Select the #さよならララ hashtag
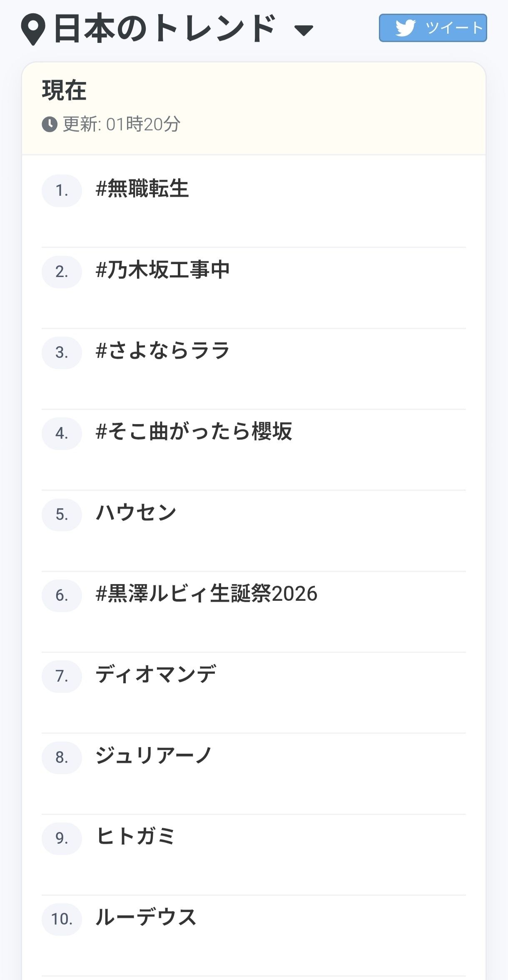This screenshot has height=980, width=508. coord(163,350)
